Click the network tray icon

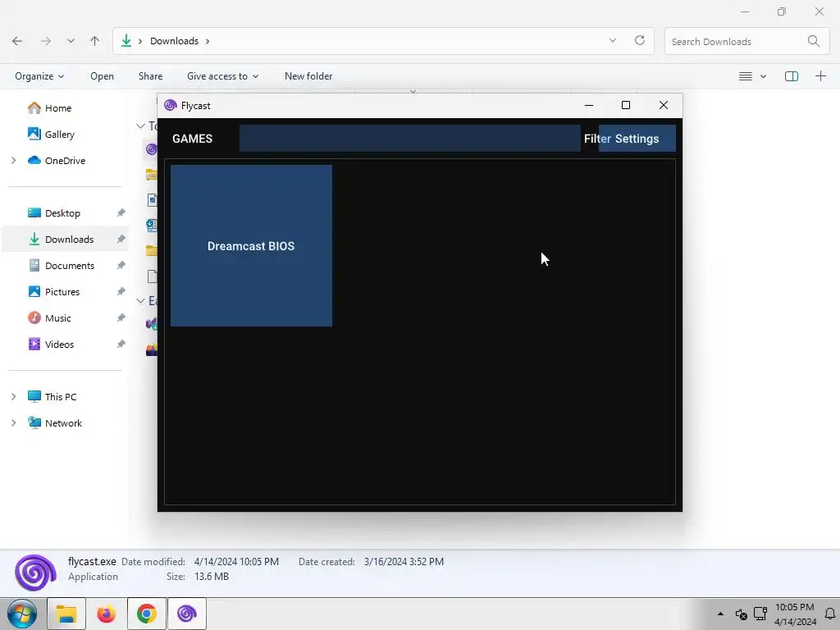click(x=760, y=614)
